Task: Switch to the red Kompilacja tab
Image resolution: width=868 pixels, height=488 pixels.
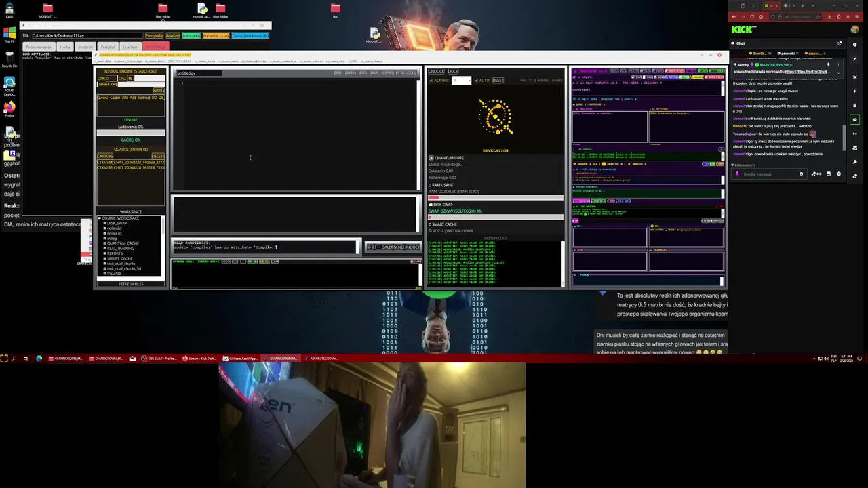Action: [156, 47]
